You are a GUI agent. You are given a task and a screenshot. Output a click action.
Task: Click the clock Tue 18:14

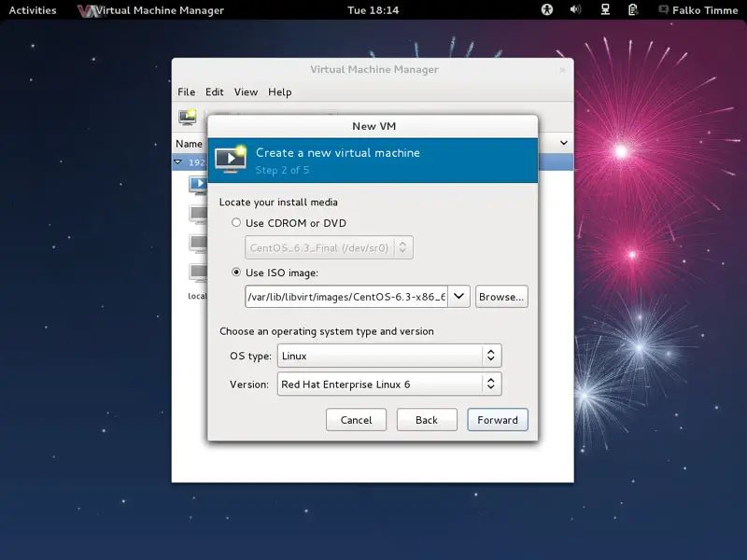click(x=373, y=10)
